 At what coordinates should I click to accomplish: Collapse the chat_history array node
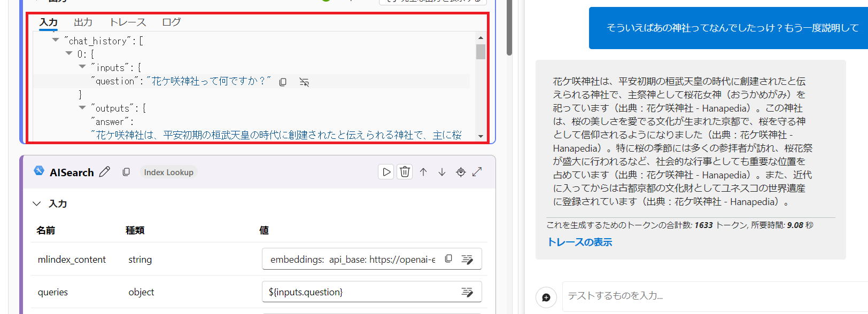[56, 40]
